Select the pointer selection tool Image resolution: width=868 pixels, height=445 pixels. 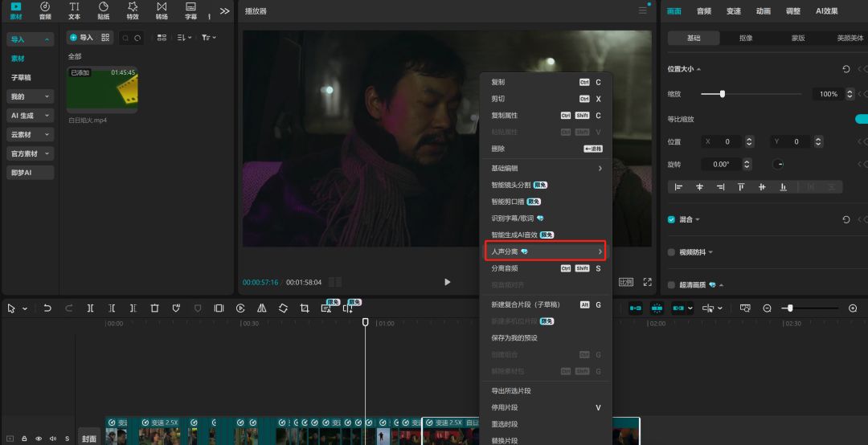[11, 308]
